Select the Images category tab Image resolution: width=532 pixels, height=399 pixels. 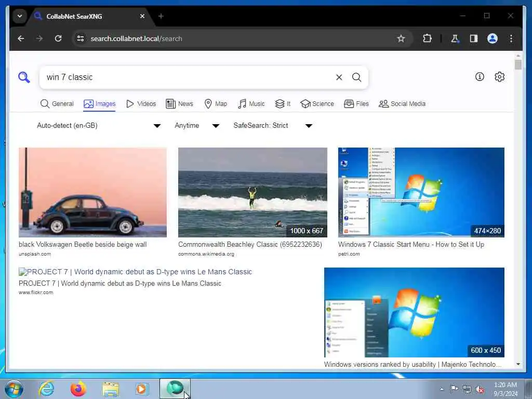[x=99, y=104]
